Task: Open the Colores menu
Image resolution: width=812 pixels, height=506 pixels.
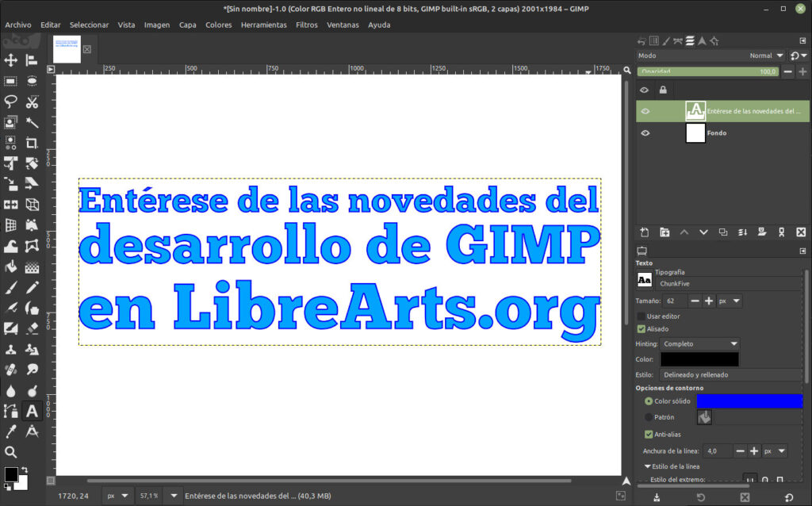Action: 219,25
